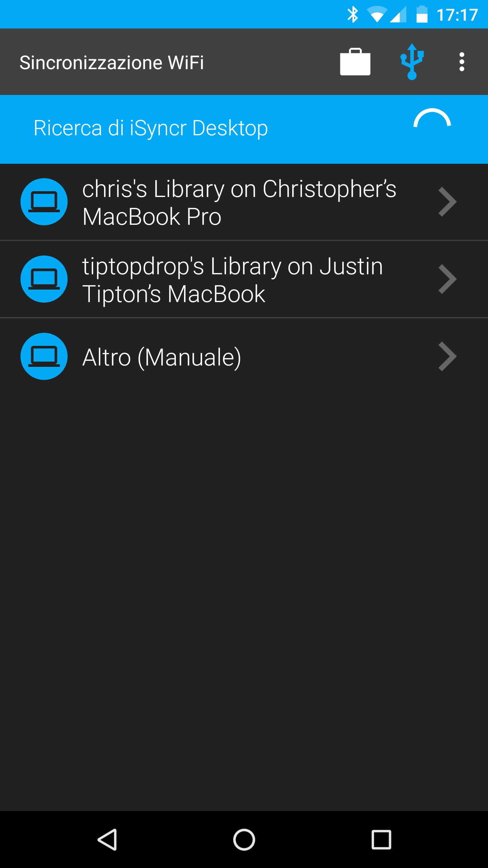Tap Sincronizzazione WiFi title
This screenshot has height=868, width=488.
pos(112,63)
